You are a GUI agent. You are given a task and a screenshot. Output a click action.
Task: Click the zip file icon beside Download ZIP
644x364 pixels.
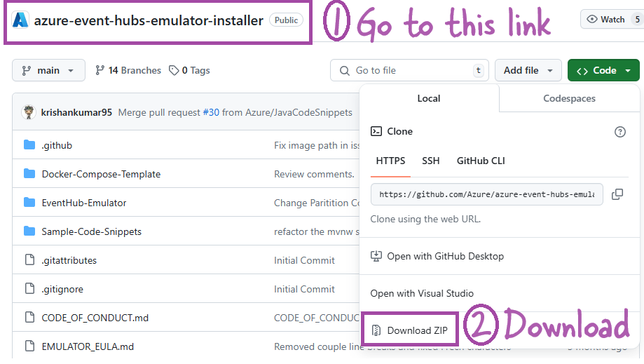point(376,330)
